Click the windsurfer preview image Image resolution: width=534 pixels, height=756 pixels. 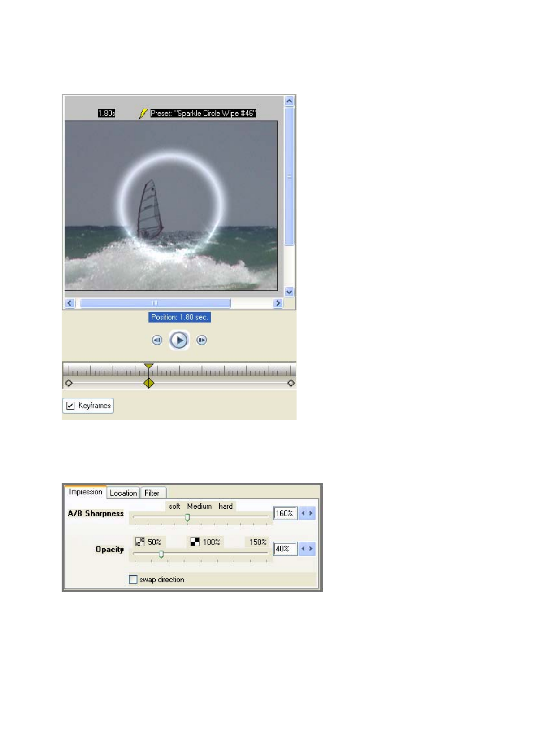171,205
